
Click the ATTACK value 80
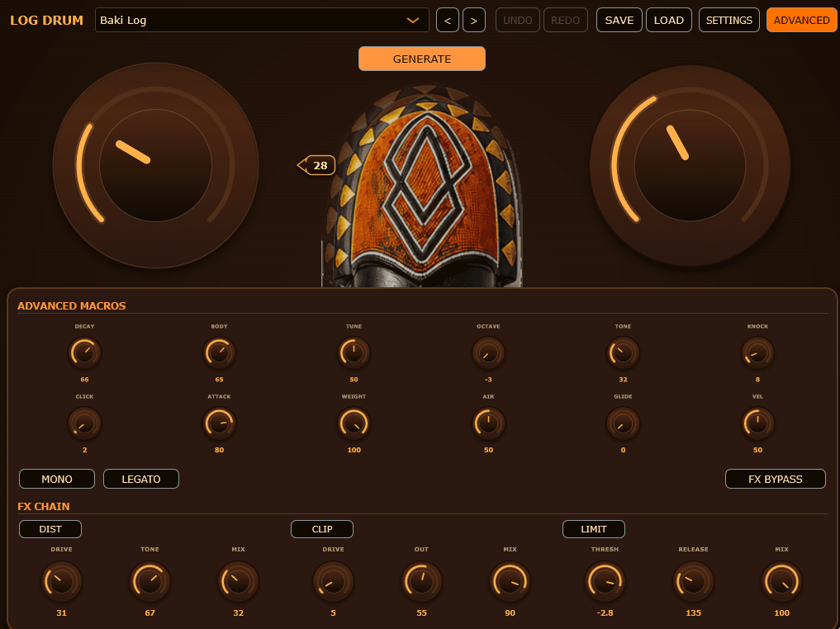click(219, 450)
